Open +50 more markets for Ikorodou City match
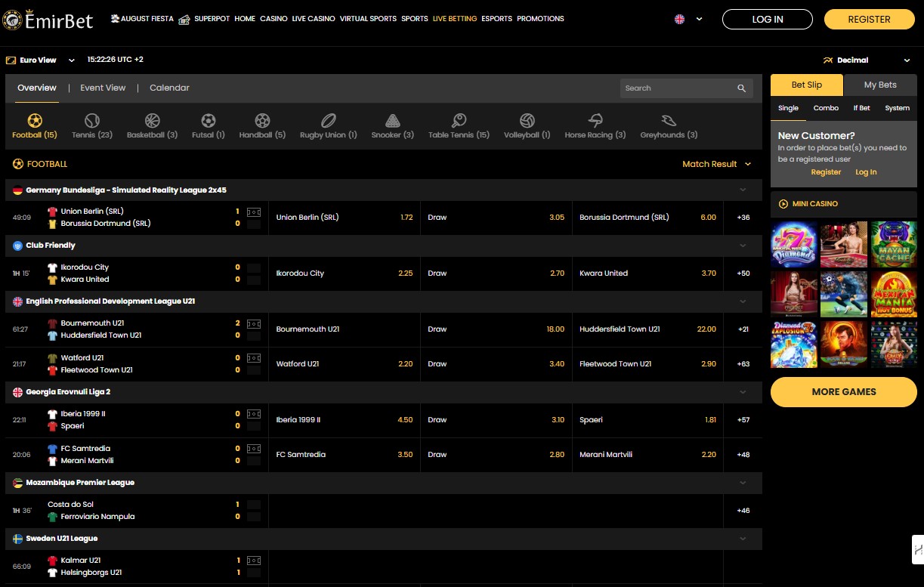The height and width of the screenshot is (587, 924). pyautogui.click(x=743, y=273)
